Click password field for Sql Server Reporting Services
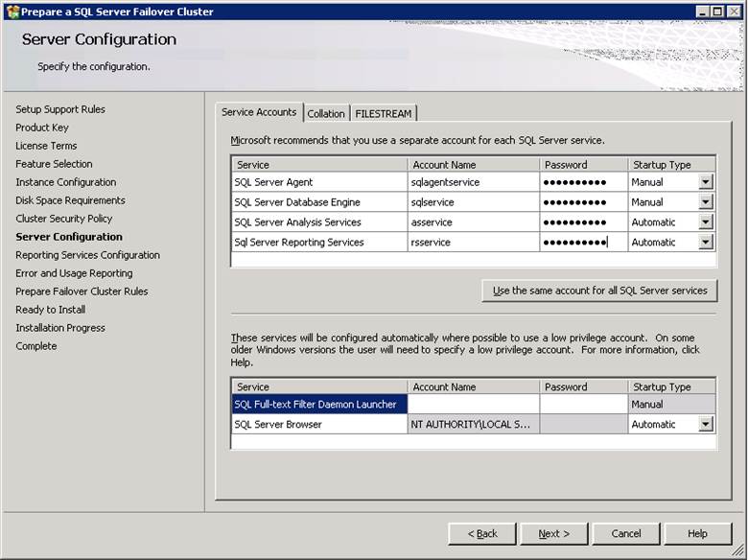 [x=584, y=242]
